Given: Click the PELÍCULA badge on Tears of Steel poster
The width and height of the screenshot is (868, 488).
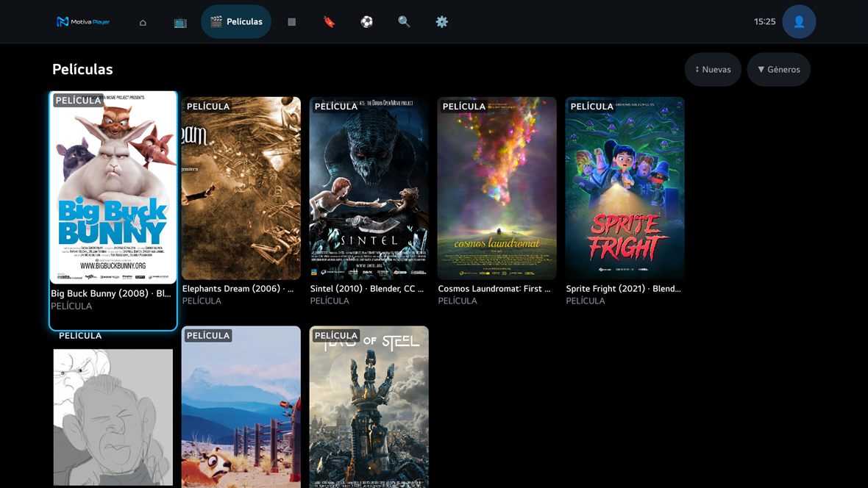Looking at the screenshot, I should click(x=336, y=335).
